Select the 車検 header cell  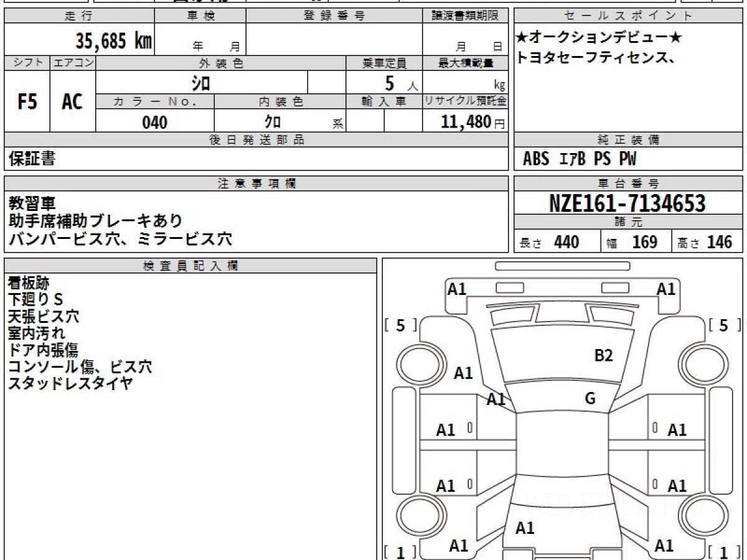pos(200,16)
